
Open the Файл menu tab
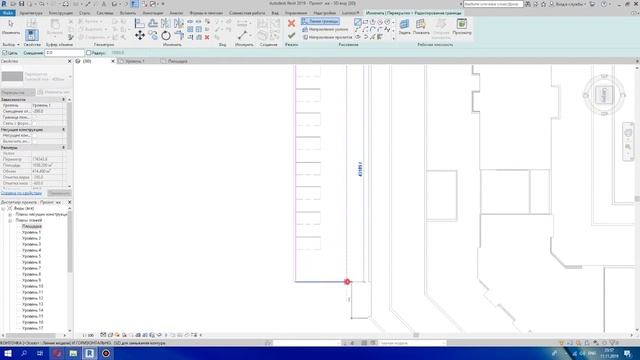click(x=8, y=13)
